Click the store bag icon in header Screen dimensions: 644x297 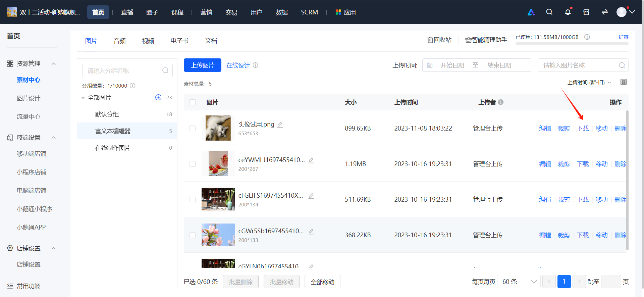586,12
